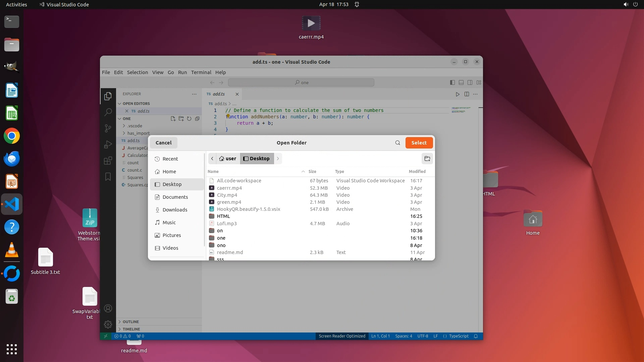Click the Run file play icon

(458, 94)
